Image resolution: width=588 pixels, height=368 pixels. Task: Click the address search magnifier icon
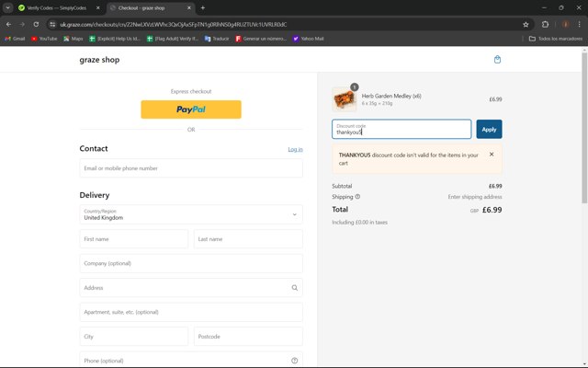pos(294,288)
